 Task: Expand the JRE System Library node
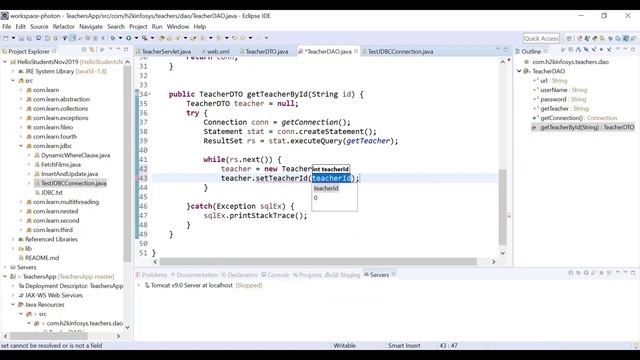(x=13, y=71)
